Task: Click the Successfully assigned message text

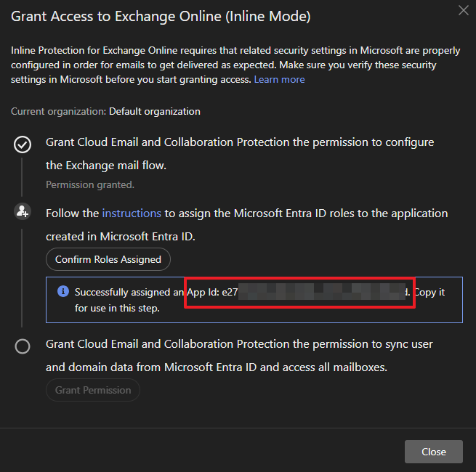Action: tap(127, 292)
